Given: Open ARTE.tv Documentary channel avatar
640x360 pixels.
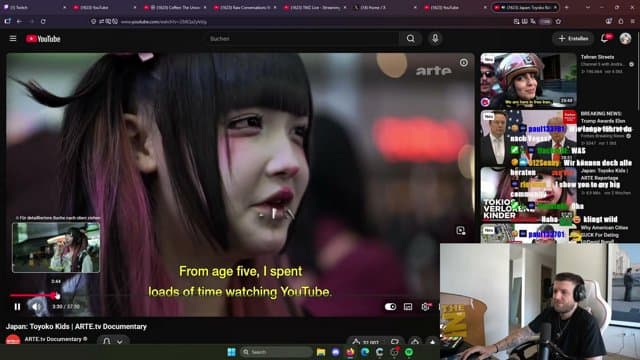Looking at the screenshot, I should [13, 340].
